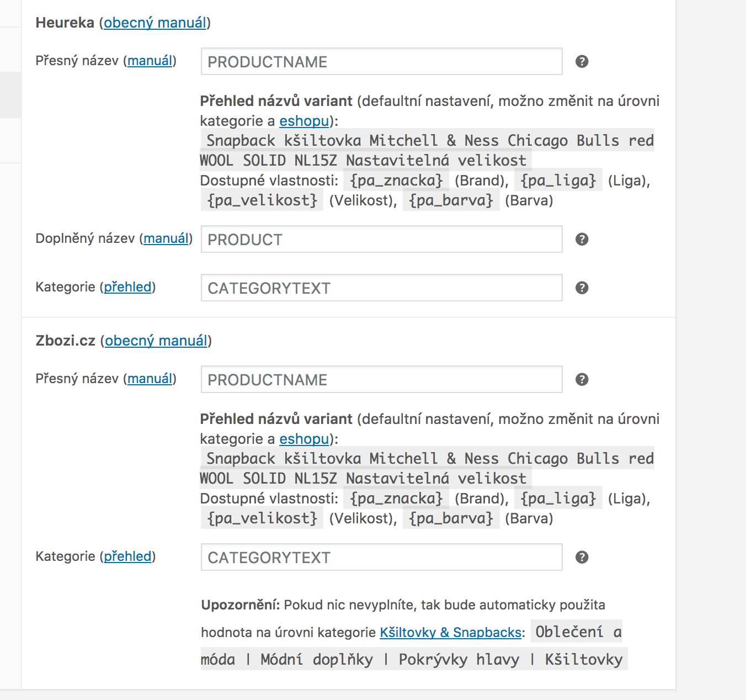
Task: Focus Heureka PRODUCTNAME input field
Action: [x=382, y=61]
